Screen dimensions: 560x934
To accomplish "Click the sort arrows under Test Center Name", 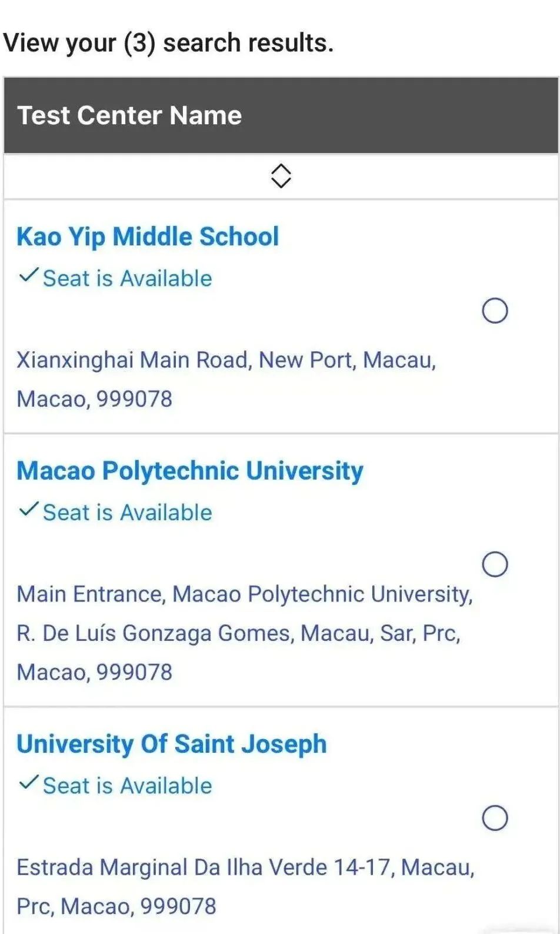I will pos(281,175).
